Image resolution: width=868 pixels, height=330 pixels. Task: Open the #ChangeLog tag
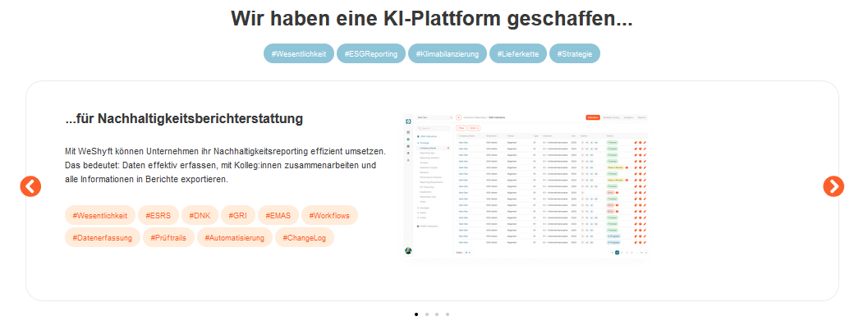click(305, 237)
